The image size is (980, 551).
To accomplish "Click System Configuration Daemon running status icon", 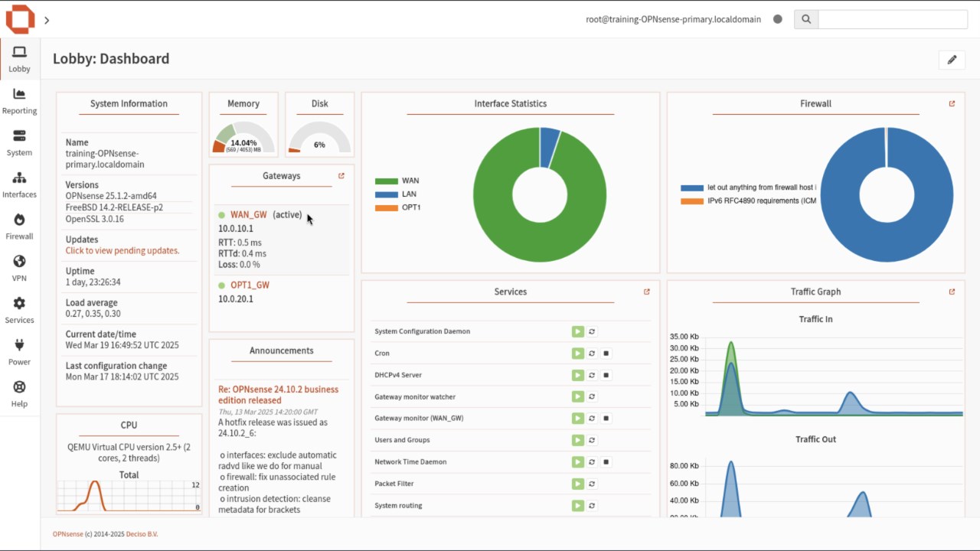I will [x=577, y=331].
